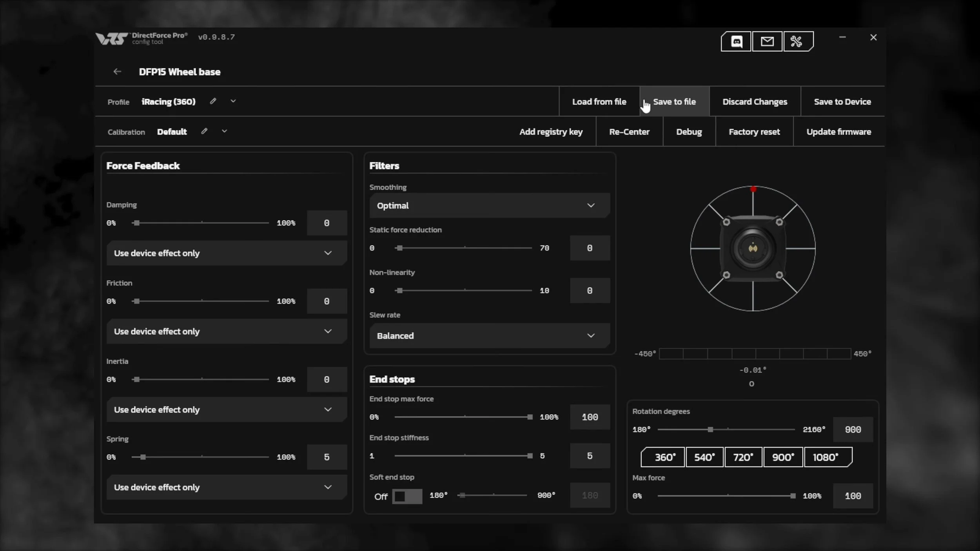Select the 360° rotation preset

pyautogui.click(x=663, y=457)
